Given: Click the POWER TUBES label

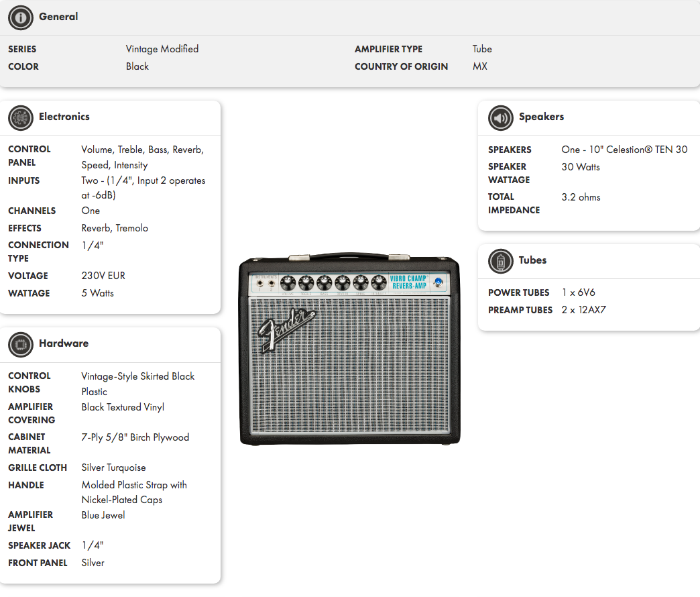Looking at the screenshot, I should [x=519, y=292].
